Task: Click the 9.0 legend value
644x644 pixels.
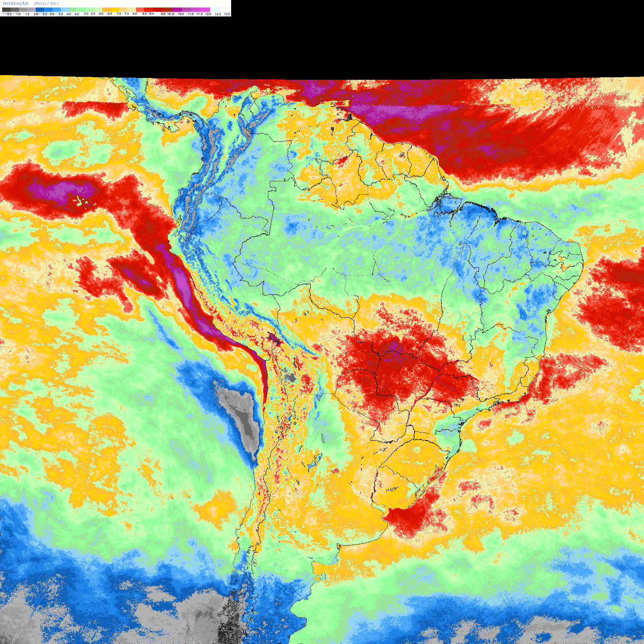Action: 152,14
